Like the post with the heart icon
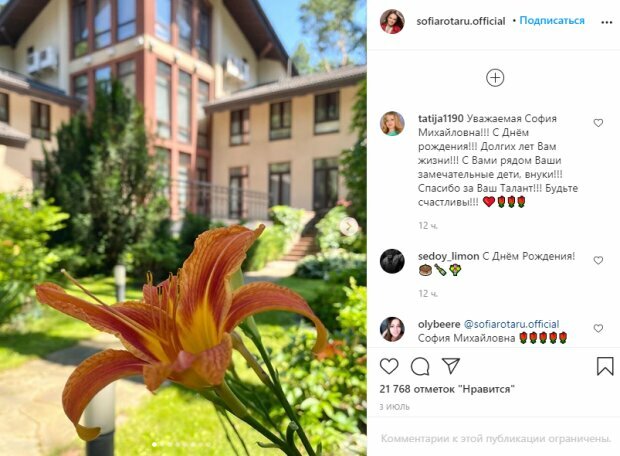 (389, 366)
